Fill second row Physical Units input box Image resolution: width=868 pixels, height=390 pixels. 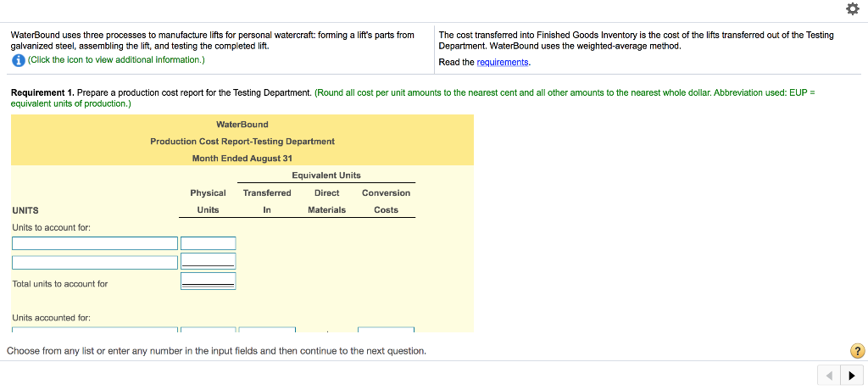tap(209, 261)
